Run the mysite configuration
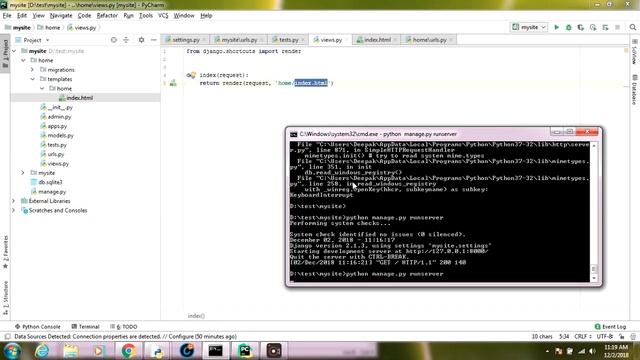The height and width of the screenshot is (360, 640). tap(556, 27)
